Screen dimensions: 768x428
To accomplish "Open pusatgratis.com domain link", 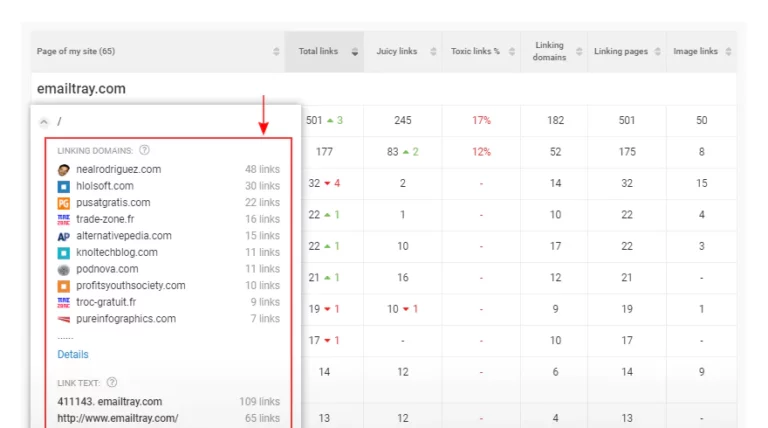I will (113, 203).
